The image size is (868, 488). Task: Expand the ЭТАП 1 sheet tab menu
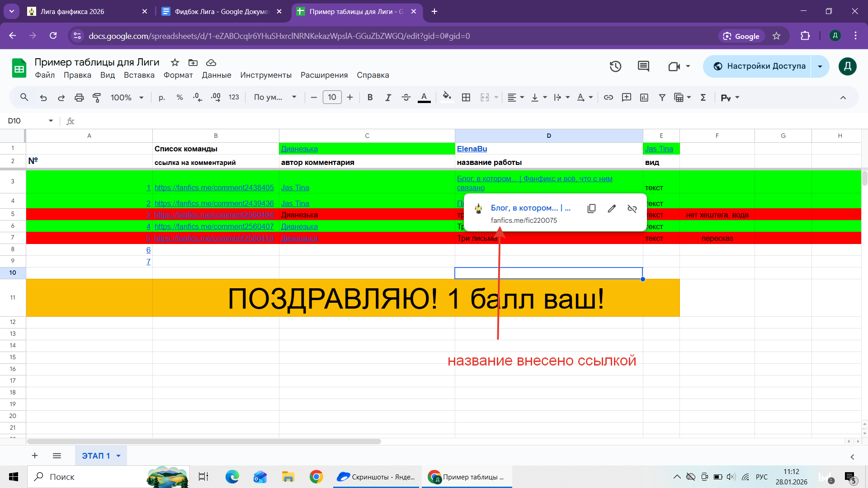[118, 456]
